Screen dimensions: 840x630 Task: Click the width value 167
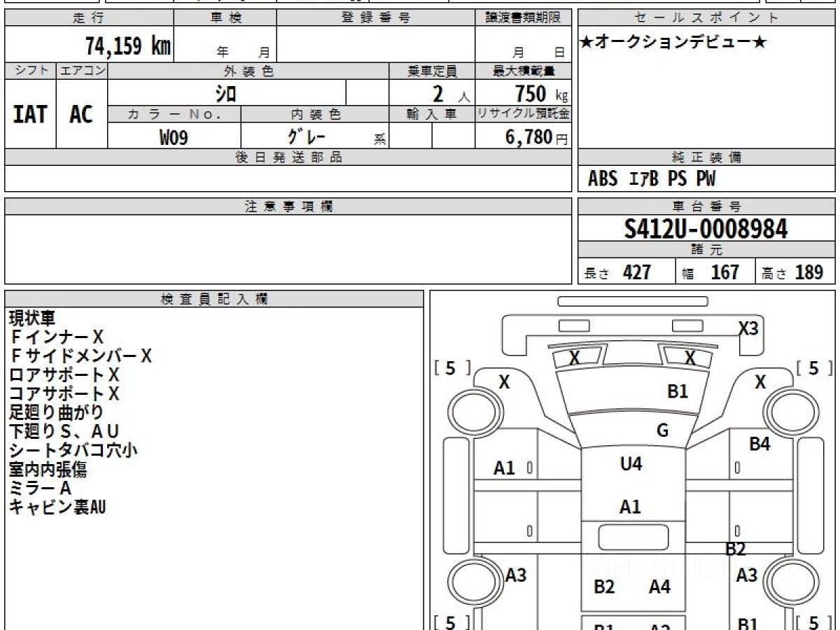tap(724, 272)
